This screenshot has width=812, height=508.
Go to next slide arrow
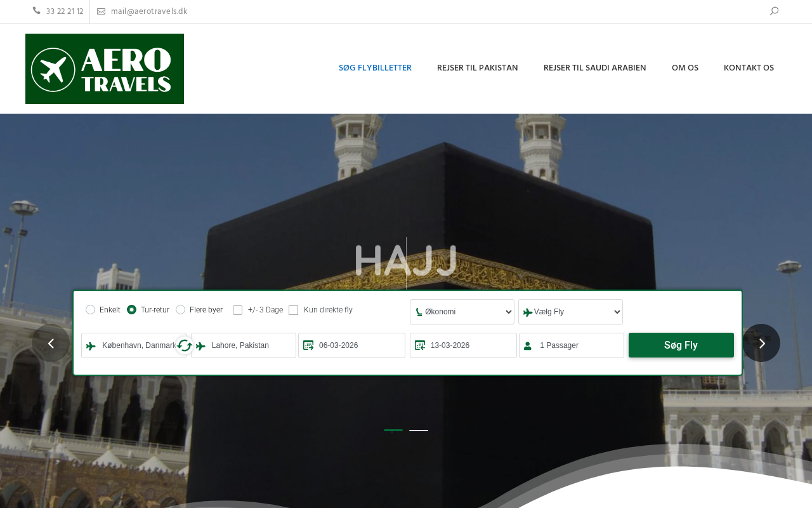761,343
